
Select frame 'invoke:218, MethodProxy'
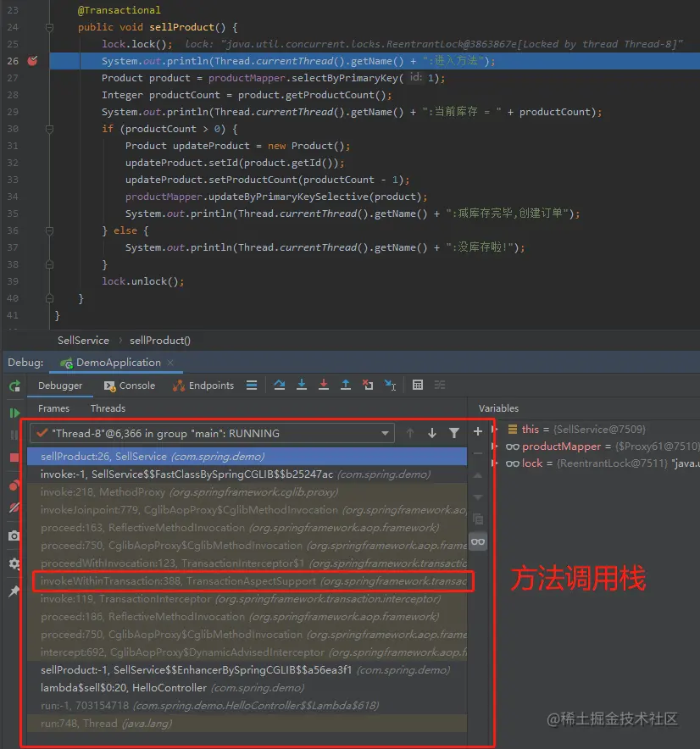click(247, 492)
